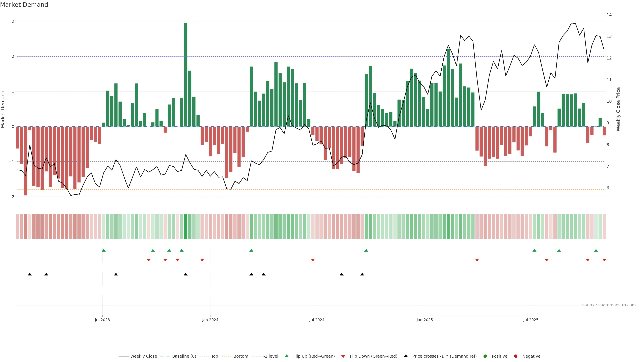Click the green Flip Up triangle legend icon

coord(286,356)
